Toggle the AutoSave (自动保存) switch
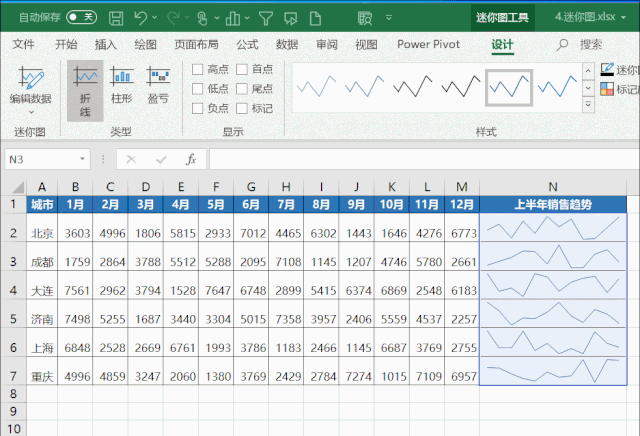This screenshot has height=436, width=640. [x=81, y=17]
